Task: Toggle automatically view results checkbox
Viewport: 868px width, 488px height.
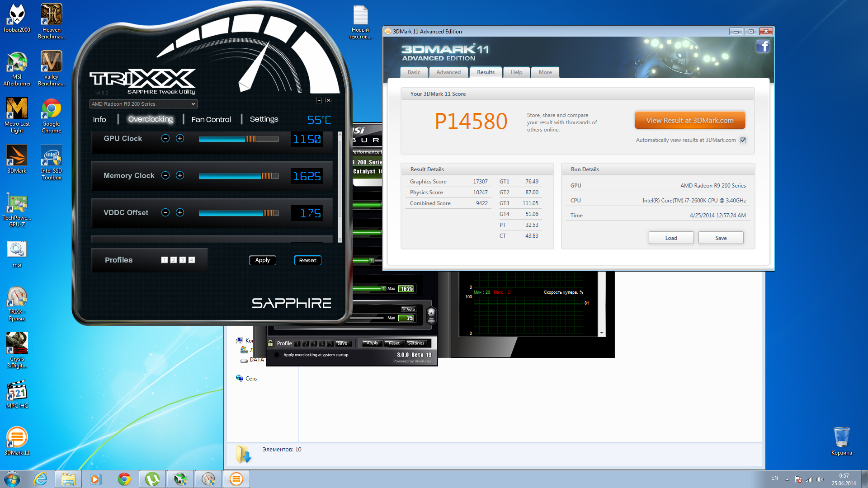Action: (743, 140)
